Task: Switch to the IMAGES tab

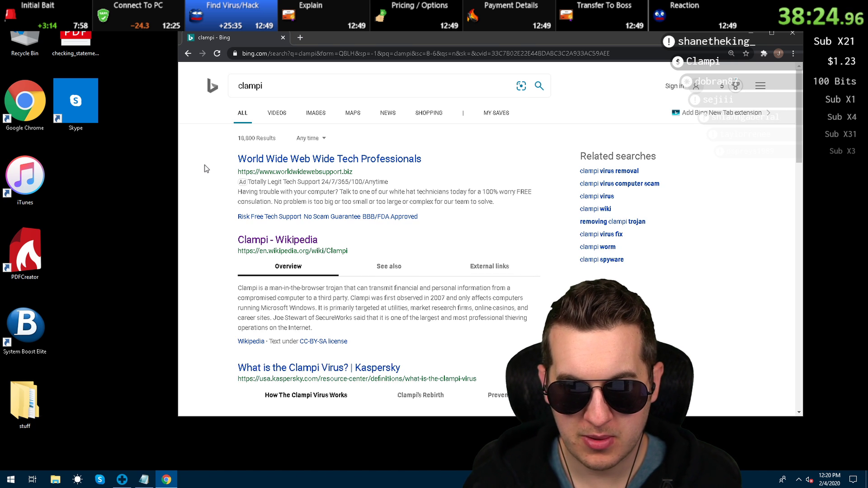Action: tap(316, 113)
